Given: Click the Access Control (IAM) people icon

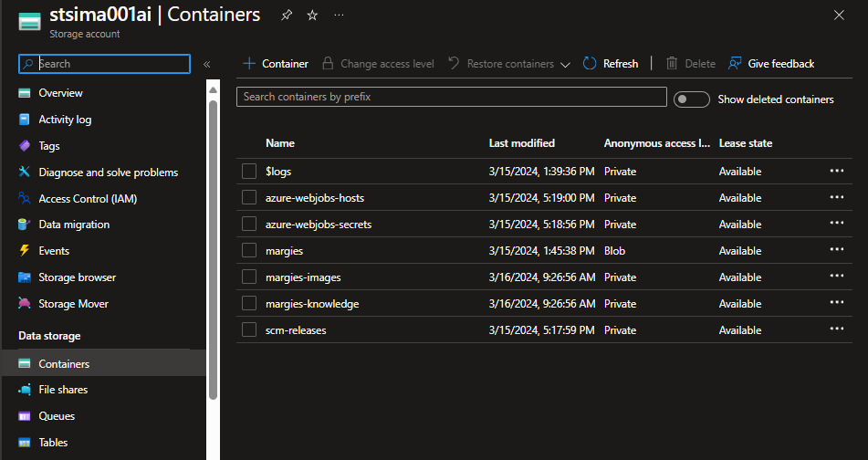Looking at the screenshot, I should point(25,198).
